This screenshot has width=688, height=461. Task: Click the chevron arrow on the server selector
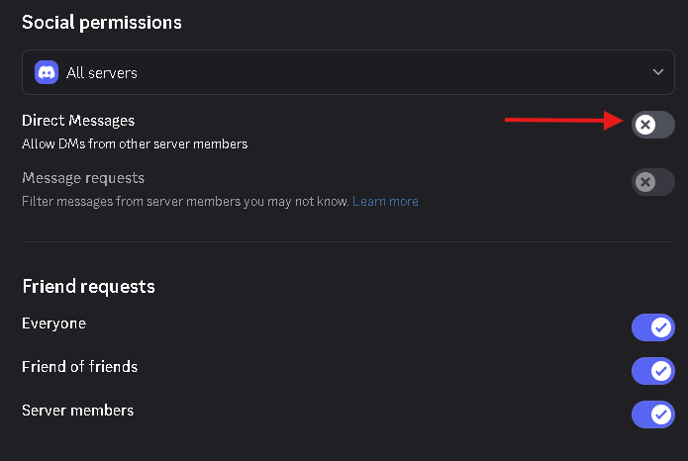pyautogui.click(x=658, y=72)
